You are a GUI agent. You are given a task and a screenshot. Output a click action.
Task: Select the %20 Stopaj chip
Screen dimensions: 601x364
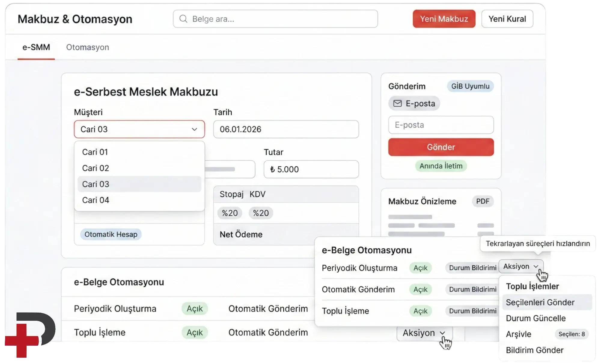230,213
